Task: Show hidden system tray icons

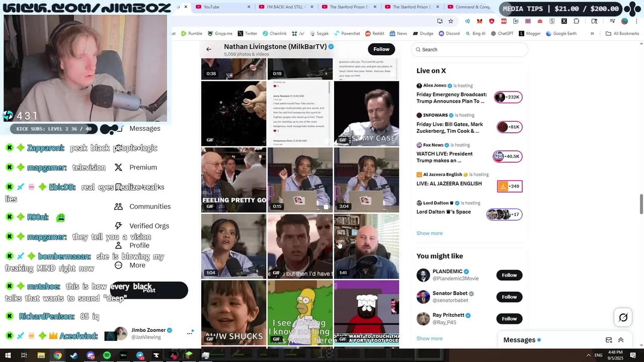Action: click(x=588, y=355)
